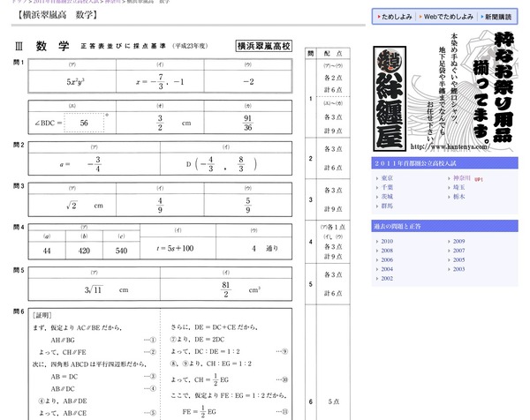The image size is (530, 420).
Task: Click the 3√11 cm answer in question 5
Action: [107, 289]
